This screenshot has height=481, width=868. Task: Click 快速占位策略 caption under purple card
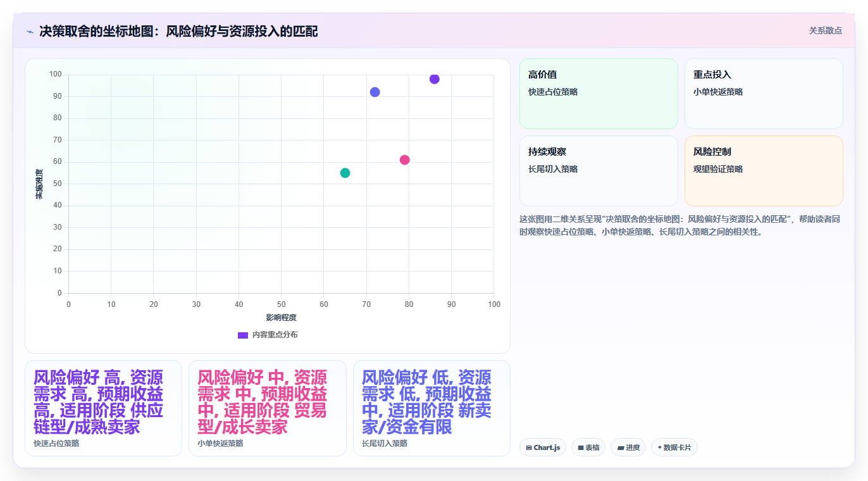tap(56, 444)
